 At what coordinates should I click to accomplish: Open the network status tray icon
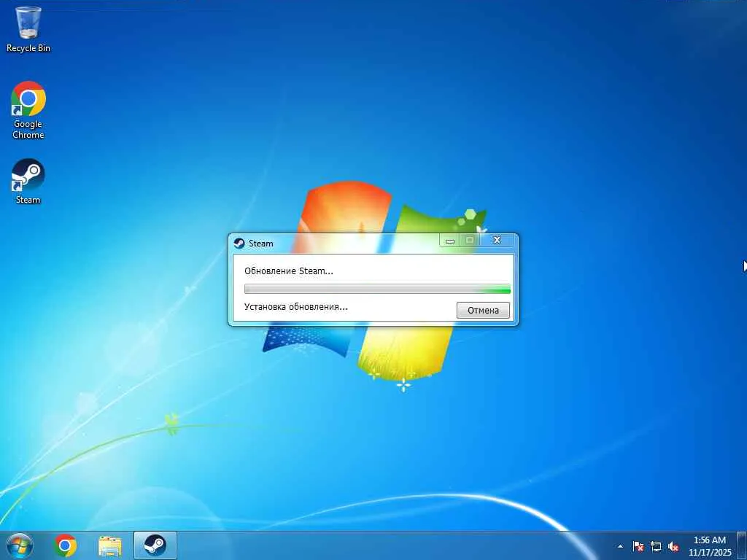point(656,546)
